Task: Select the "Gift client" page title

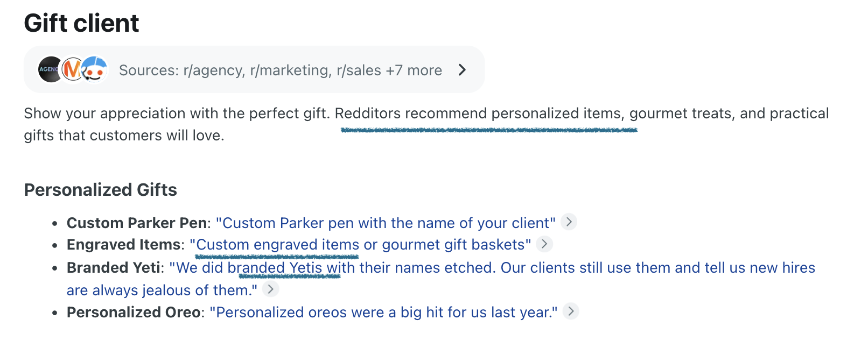Action: [81, 23]
